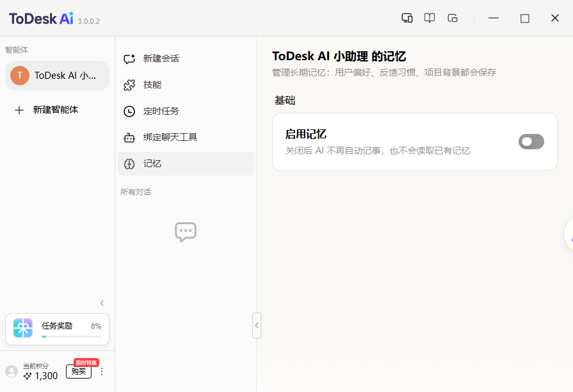Collapse the middle panel with edge handle
573x392 pixels.
click(257, 325)
